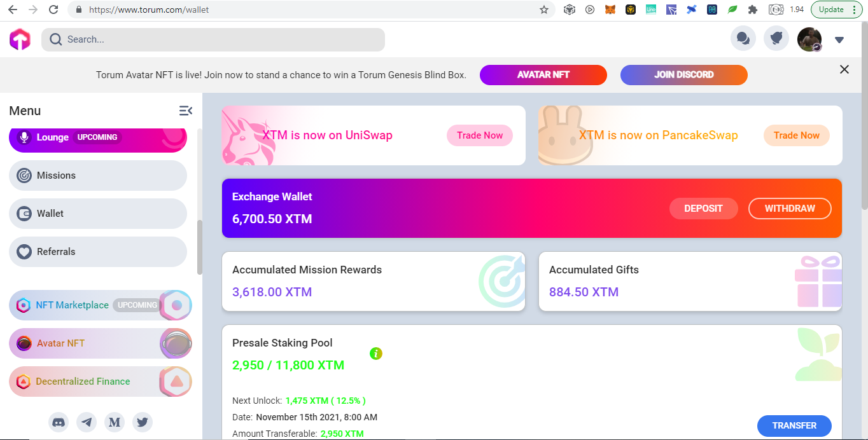
Task: Dismiss the Avatar NFT announcement banner
Action: coord(844,69)
